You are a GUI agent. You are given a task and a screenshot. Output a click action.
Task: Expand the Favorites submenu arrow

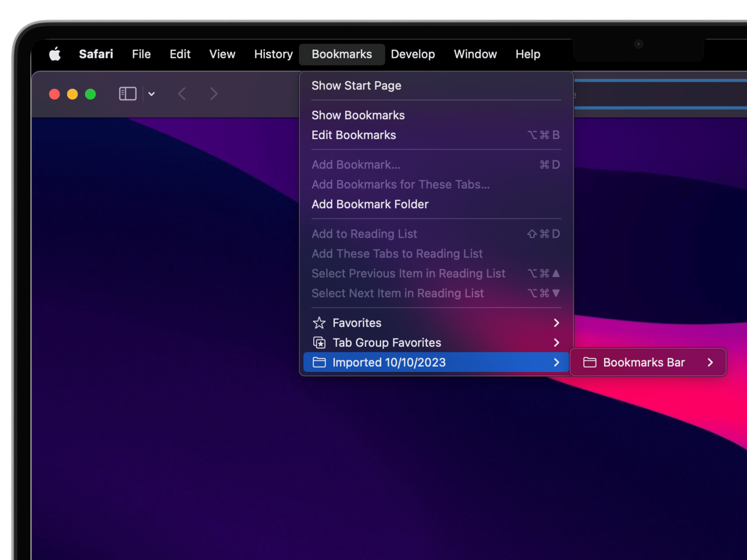pos(556,323)
